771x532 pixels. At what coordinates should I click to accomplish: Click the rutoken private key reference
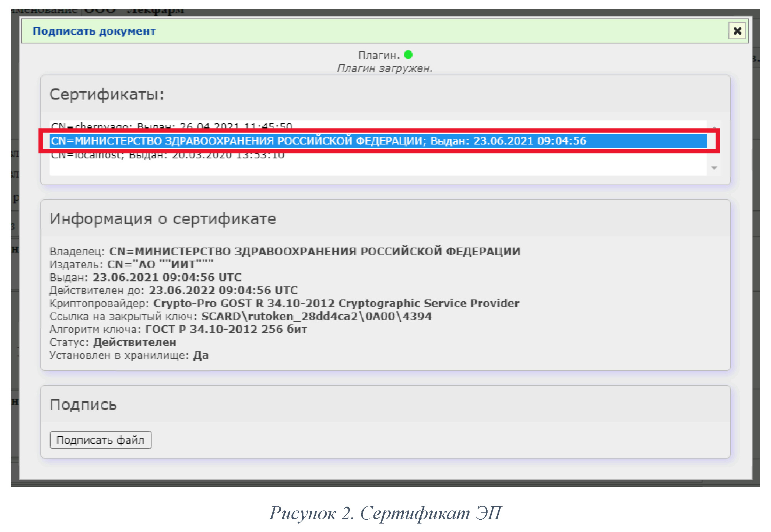(316, 316)
